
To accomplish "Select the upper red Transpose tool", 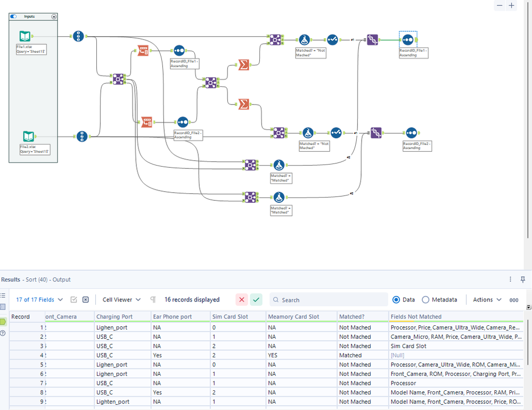I will (143, 51).
